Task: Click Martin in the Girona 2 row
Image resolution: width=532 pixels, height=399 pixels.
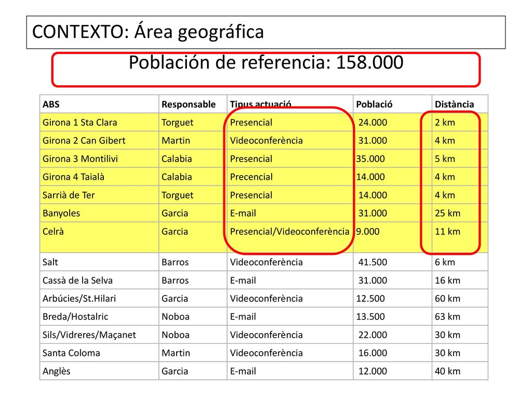Action: click(176, 140)
